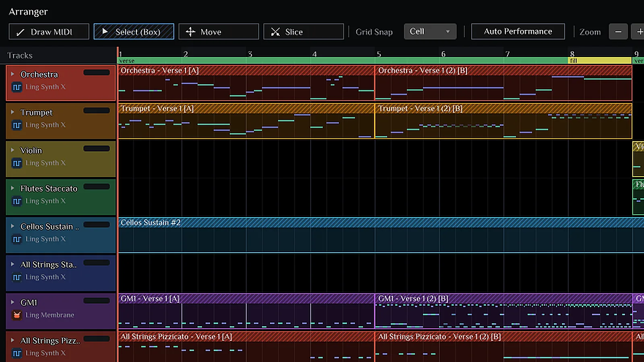
Task: Click bar 5 on the timeline ruler
Action: tap(379, 53)
